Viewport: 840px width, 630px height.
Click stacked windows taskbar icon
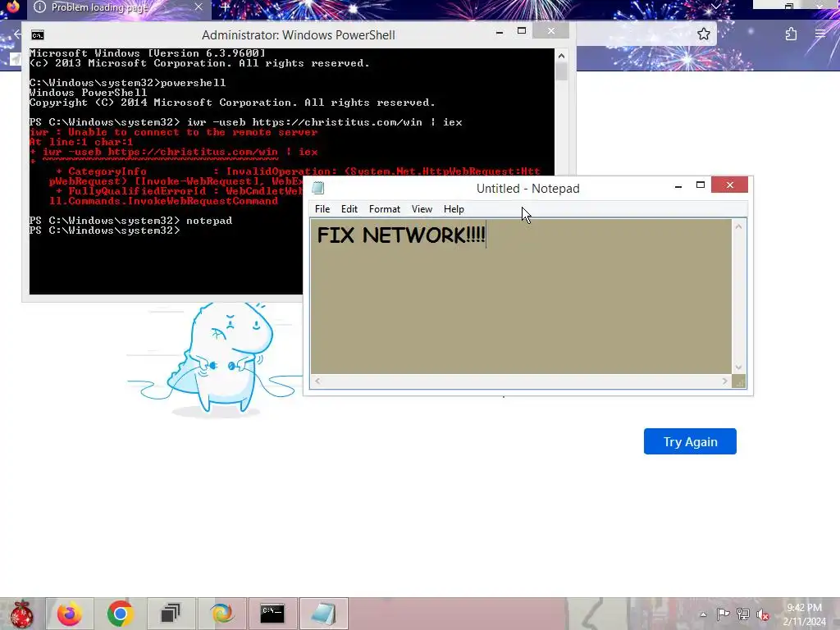point(171,614)
